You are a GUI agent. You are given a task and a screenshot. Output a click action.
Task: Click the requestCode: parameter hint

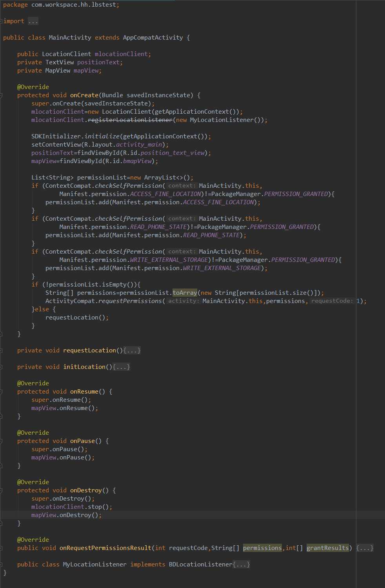332,301
